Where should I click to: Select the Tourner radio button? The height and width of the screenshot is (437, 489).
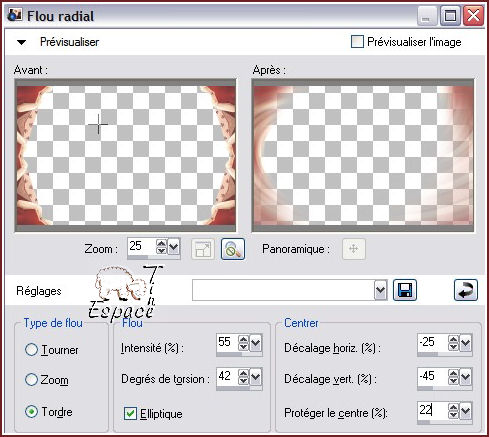point(31,350)
